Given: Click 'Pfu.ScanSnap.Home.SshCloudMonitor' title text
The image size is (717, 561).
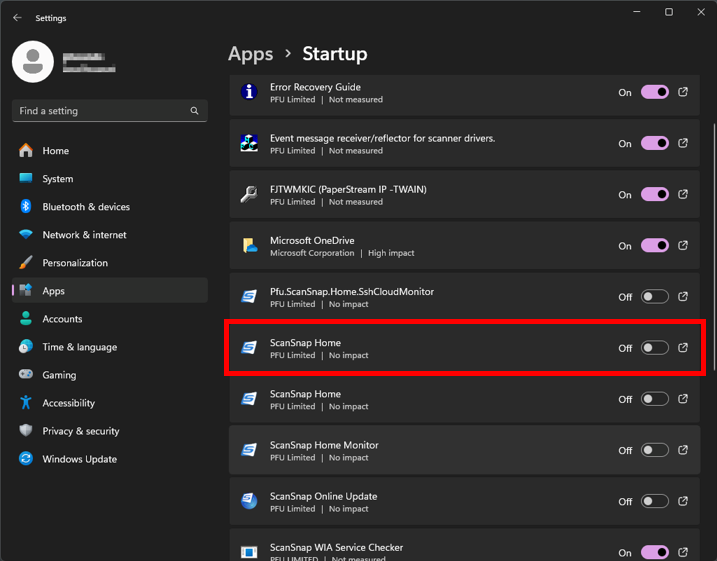Looking at the screenshot, I should pos(352,292).
